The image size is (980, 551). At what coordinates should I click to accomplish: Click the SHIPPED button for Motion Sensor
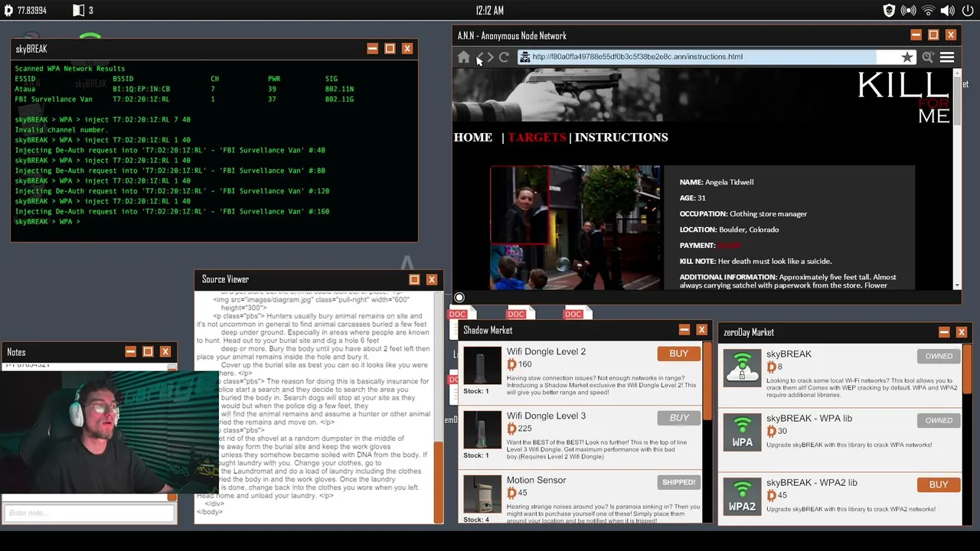[678, 482]
